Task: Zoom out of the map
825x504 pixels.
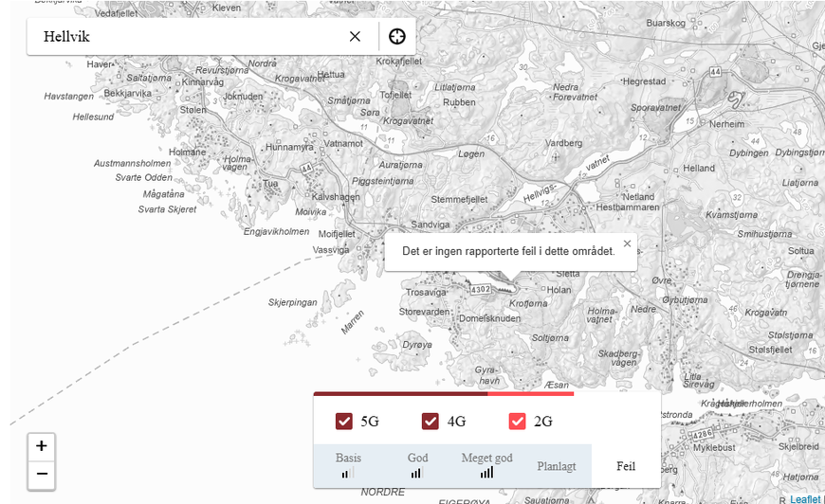Action: coord(42,474)
